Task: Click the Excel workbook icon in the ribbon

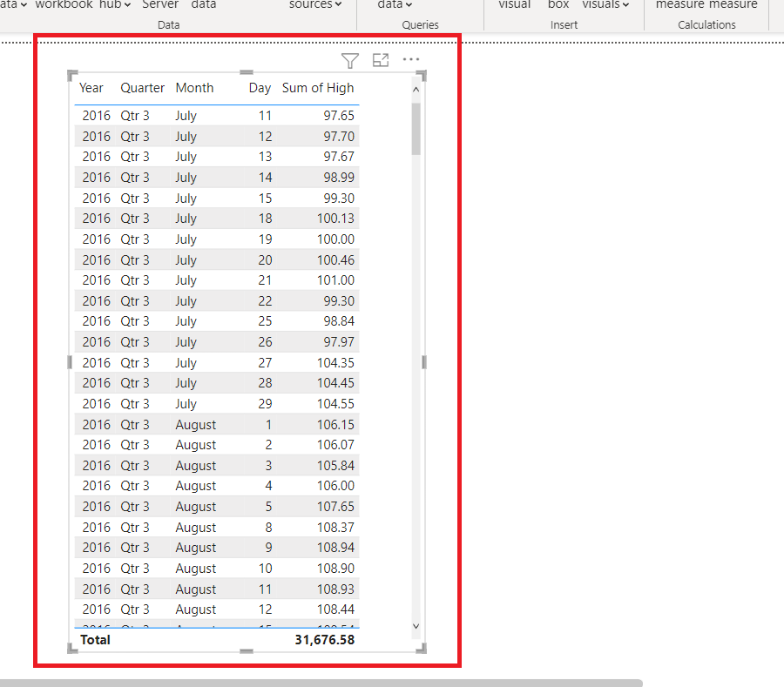Action: click(63, 5)
